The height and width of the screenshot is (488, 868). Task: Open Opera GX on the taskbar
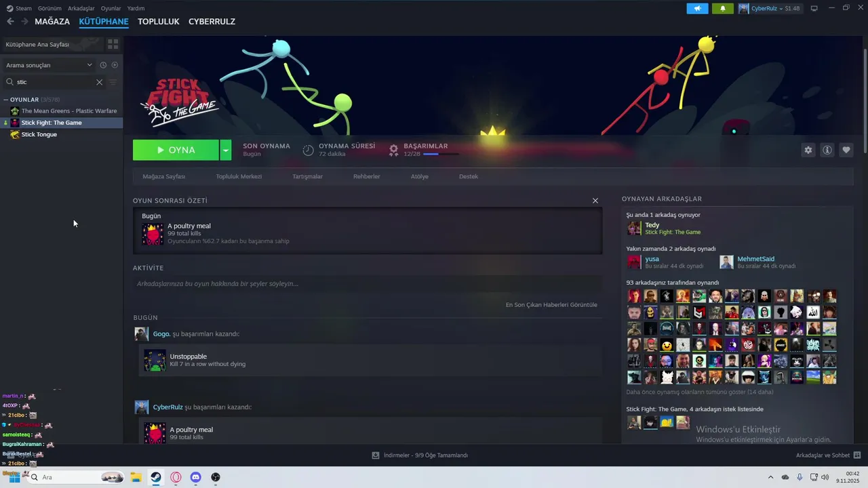pyautogui.click(x=176, y=477)
